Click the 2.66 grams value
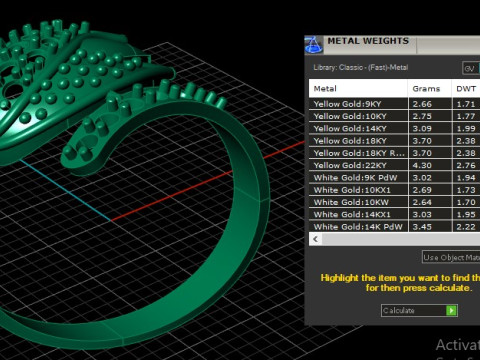The width and height of the screenshot is (480, 360). point(422,104)
